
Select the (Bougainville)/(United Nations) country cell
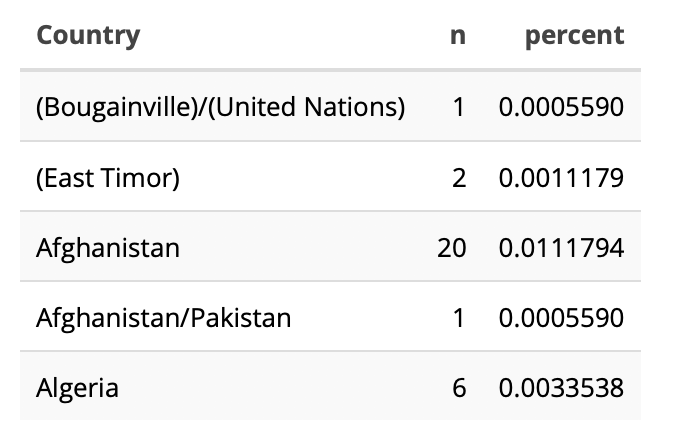click(x=220, y=107)
